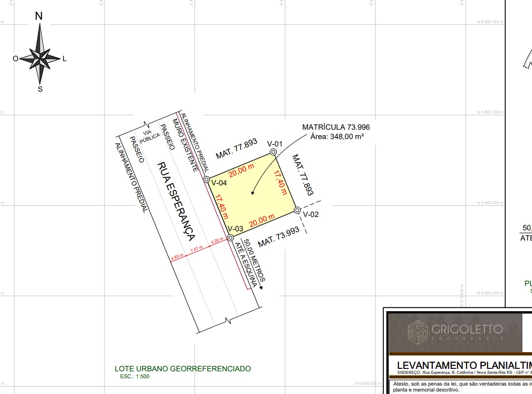Click the yellow-filled lot polygon
The width and height of the screenshot is (532, 394).
click(x=251, y=195)
